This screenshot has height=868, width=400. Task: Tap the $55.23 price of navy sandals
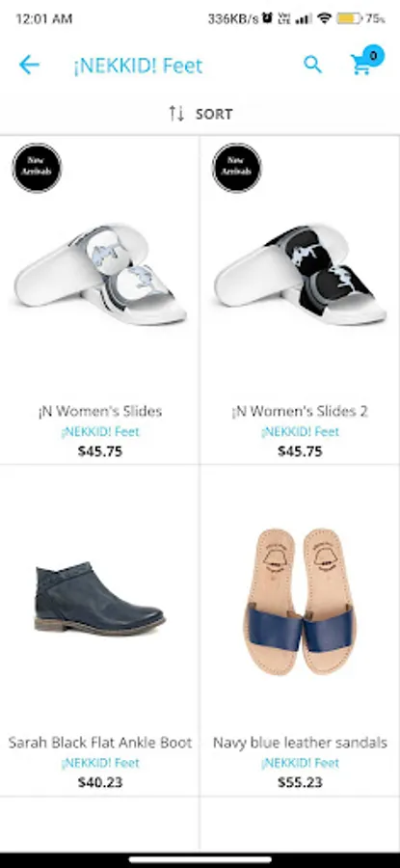pyautogui.click(x=300, y=782)
